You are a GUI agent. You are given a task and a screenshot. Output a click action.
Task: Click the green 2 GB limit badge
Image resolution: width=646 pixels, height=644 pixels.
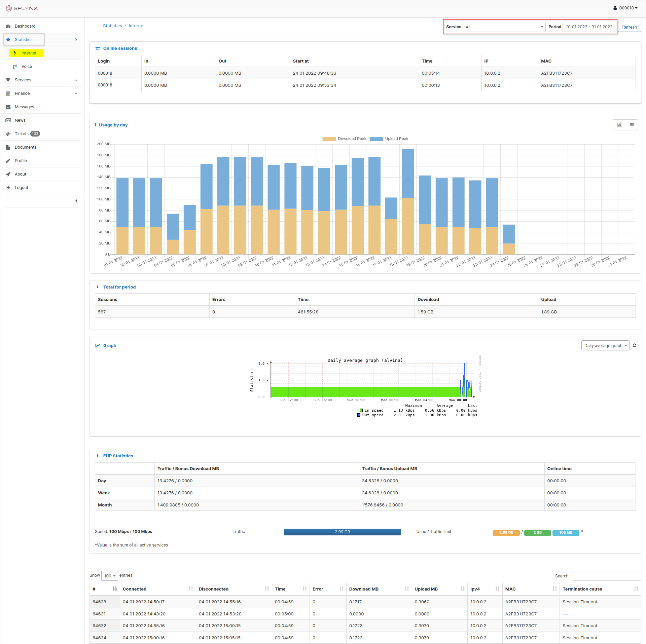[x=537, y=533]
